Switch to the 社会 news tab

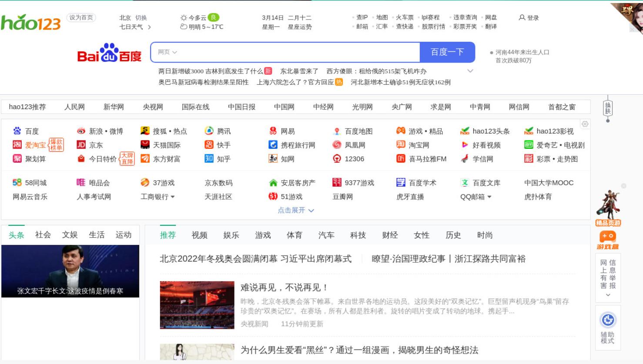(x=43, y=235)
